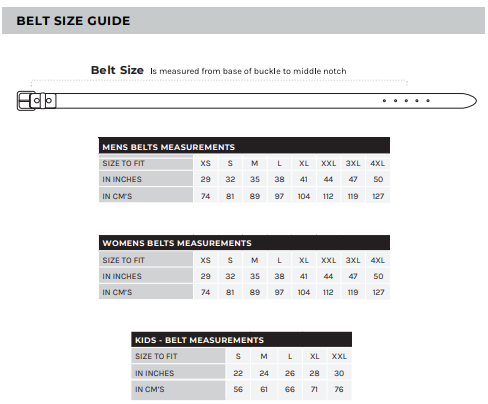488x404 pixels.
Task: Click the 26 inches cell in kids table
Action: click(290, 373)
